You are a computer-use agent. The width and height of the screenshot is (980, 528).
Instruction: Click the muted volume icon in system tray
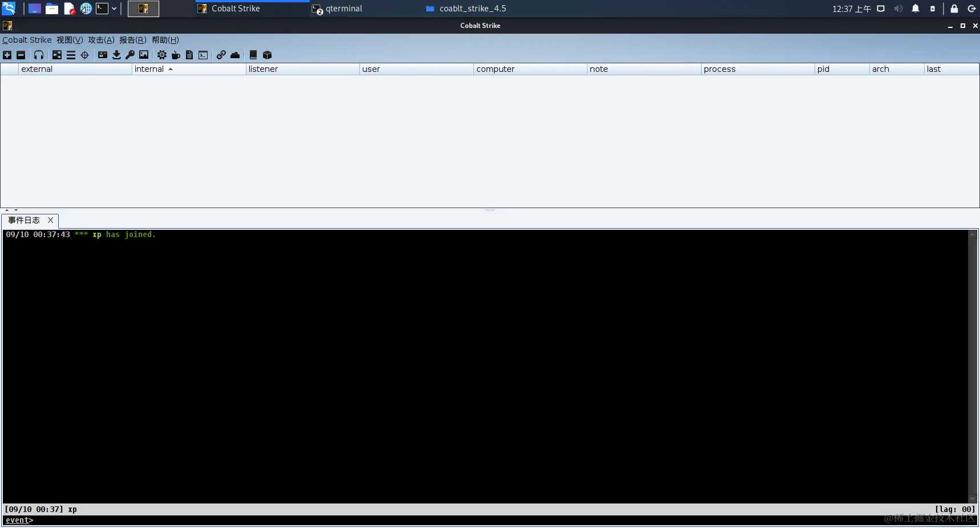(x=898, y=9)
